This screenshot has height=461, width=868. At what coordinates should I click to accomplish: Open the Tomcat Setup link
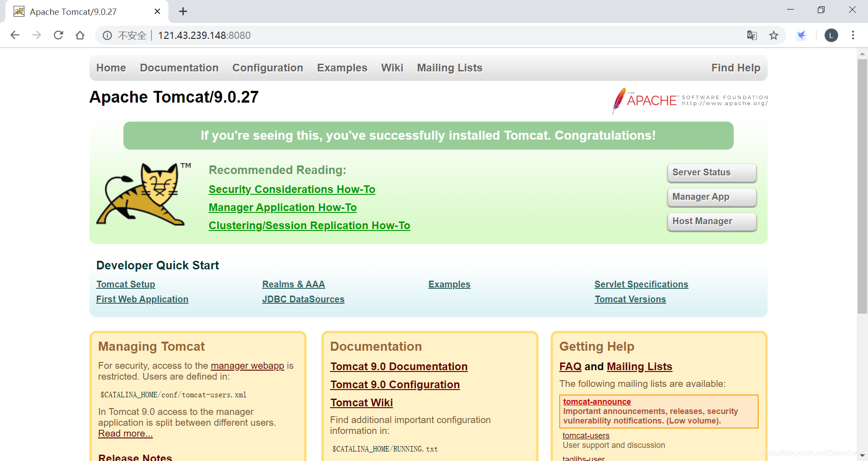pyautogui.click(x=126, y=284)
